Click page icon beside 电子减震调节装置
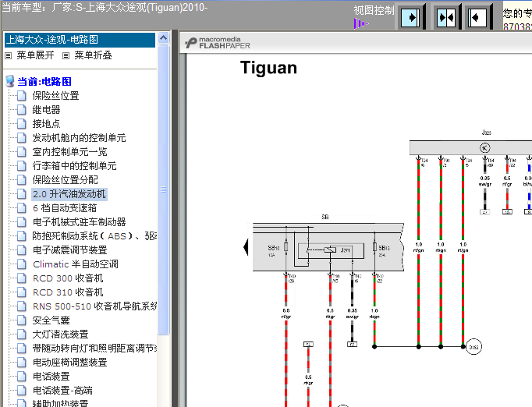 pyautogui.click(x=21, y=250)
